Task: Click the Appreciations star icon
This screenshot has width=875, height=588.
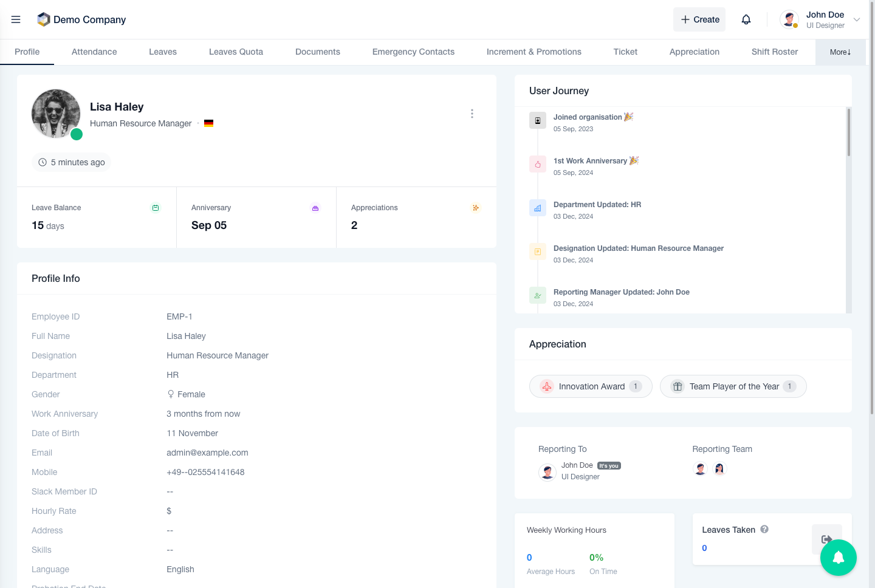Action: pyautogui.click(x=476, y=208)
